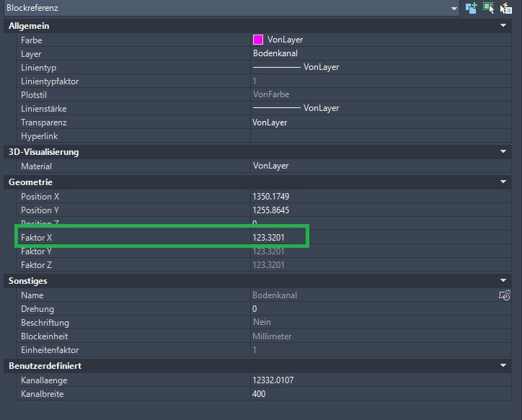
Task: Select the Farbe property label
Action: point(31,40)
